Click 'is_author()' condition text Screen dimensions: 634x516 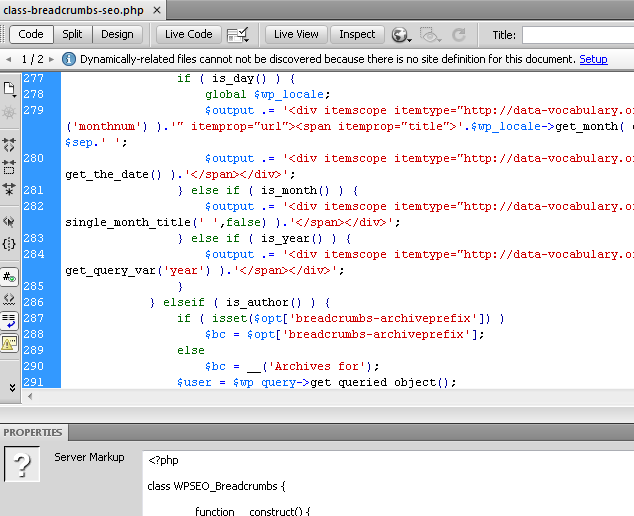coord(263,302)
